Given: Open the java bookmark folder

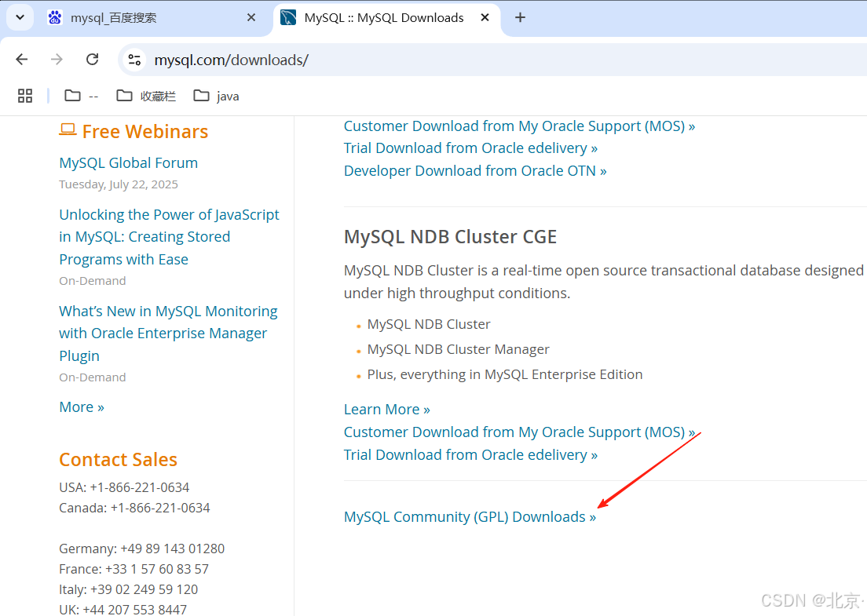Looking at the screenshot, I should [x=216, y=97].
